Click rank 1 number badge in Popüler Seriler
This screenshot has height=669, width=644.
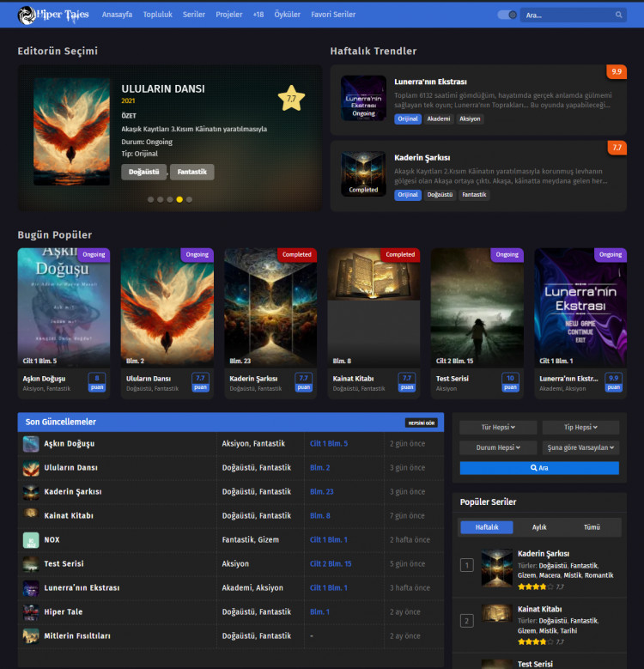pyautogui.click(x=467, y=565)
